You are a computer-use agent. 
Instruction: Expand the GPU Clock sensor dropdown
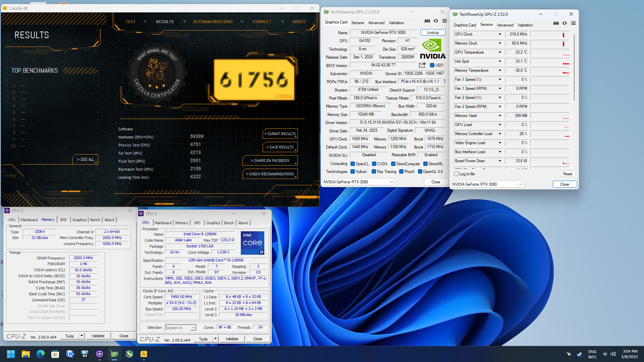(x=499, y=34)
